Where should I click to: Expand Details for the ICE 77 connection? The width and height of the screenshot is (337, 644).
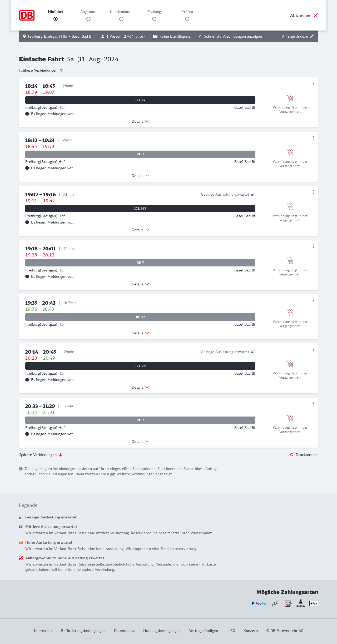140,121
